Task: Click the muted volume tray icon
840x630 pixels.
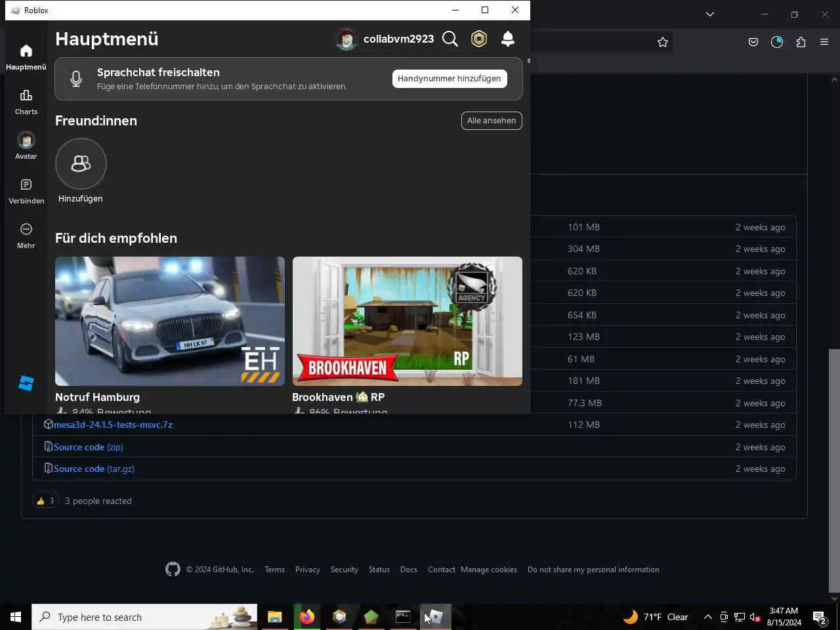Action: [x=755, y=617]
